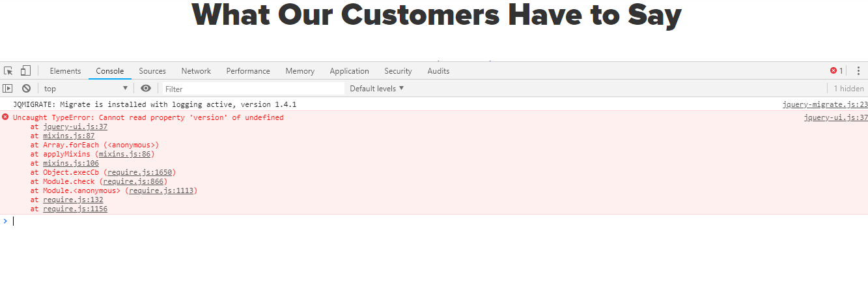Click the console prompt input line
The width and height of the screenshot is (868, 300).
[440, 221]
